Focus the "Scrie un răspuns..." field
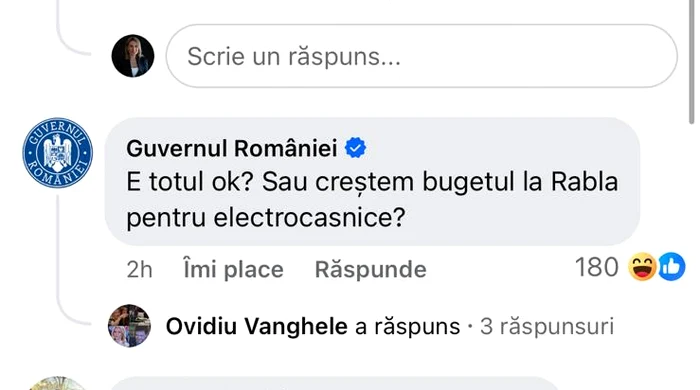 click(x=421, y=56)
